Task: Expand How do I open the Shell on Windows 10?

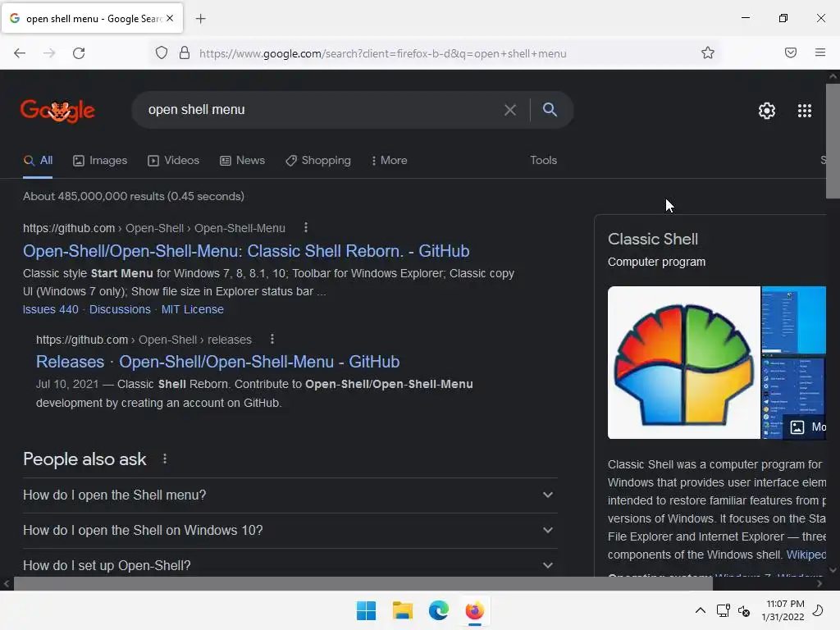Action: [x=290, y=531]
